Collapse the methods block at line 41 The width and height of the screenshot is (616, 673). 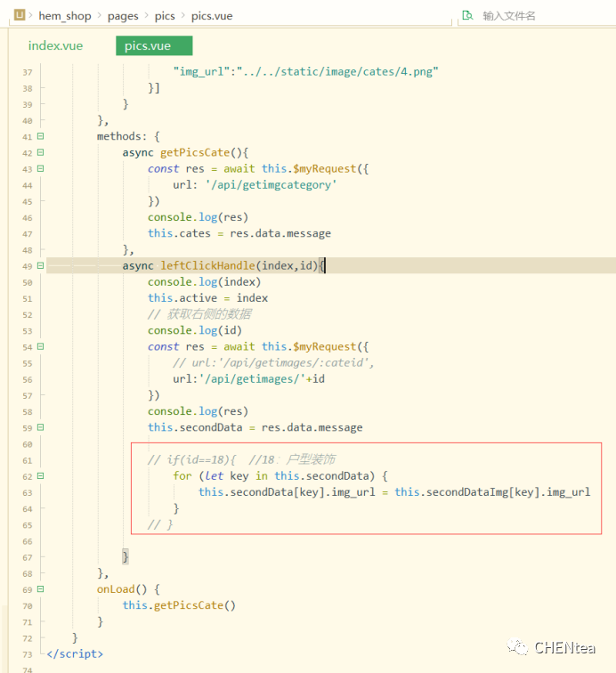point(41,137)
